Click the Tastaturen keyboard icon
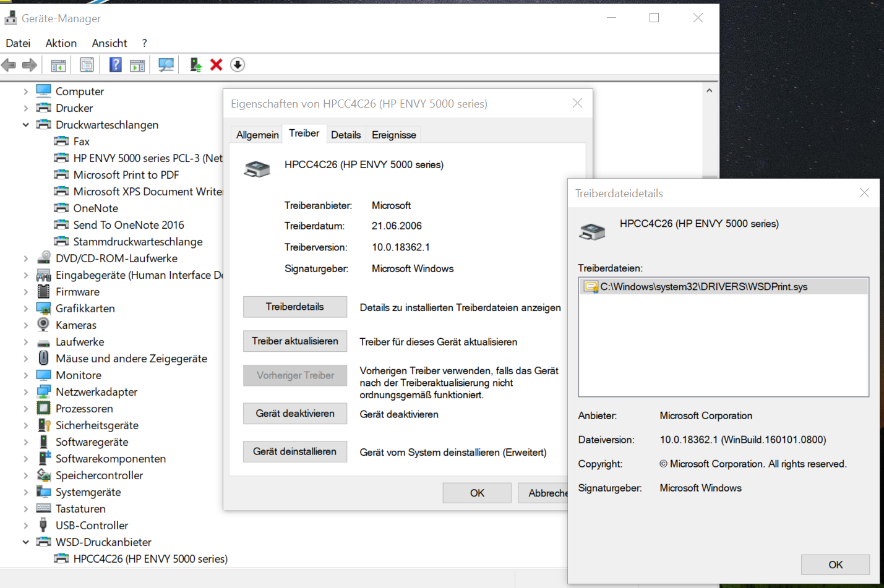 (x=44, y=508)
